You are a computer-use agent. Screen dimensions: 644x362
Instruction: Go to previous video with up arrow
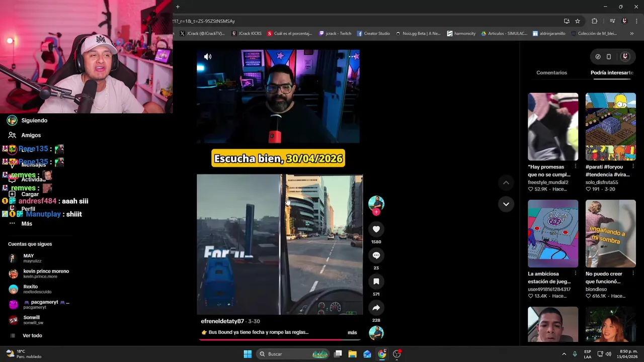506,183
